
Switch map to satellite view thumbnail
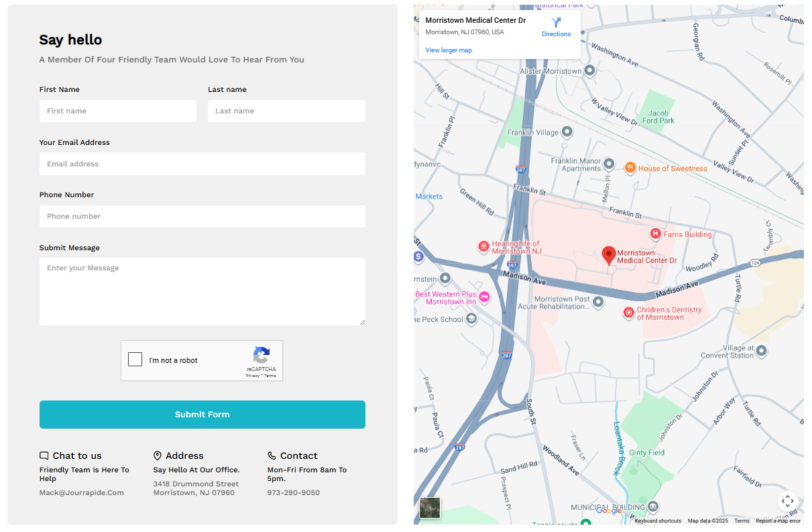[x=430, y=508]
